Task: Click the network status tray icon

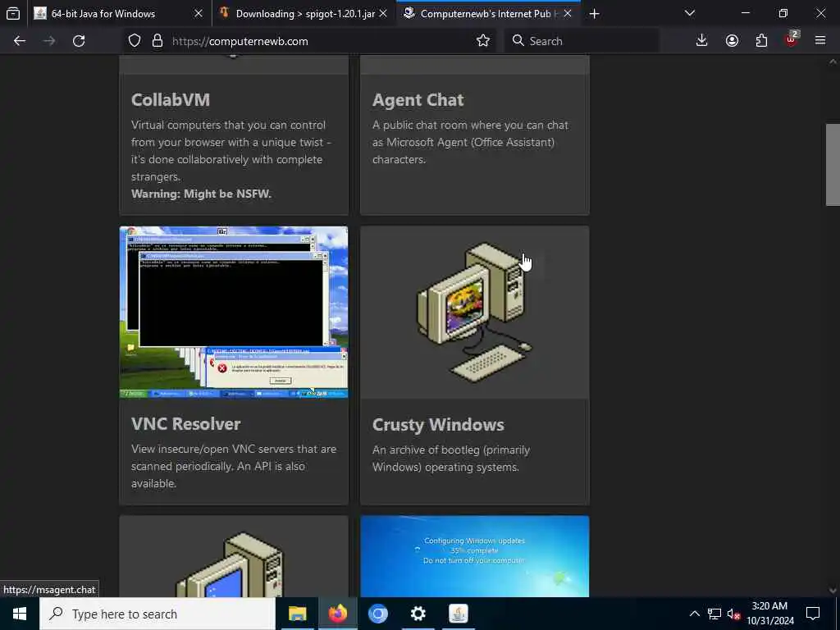Action: (x=714, y=614)
